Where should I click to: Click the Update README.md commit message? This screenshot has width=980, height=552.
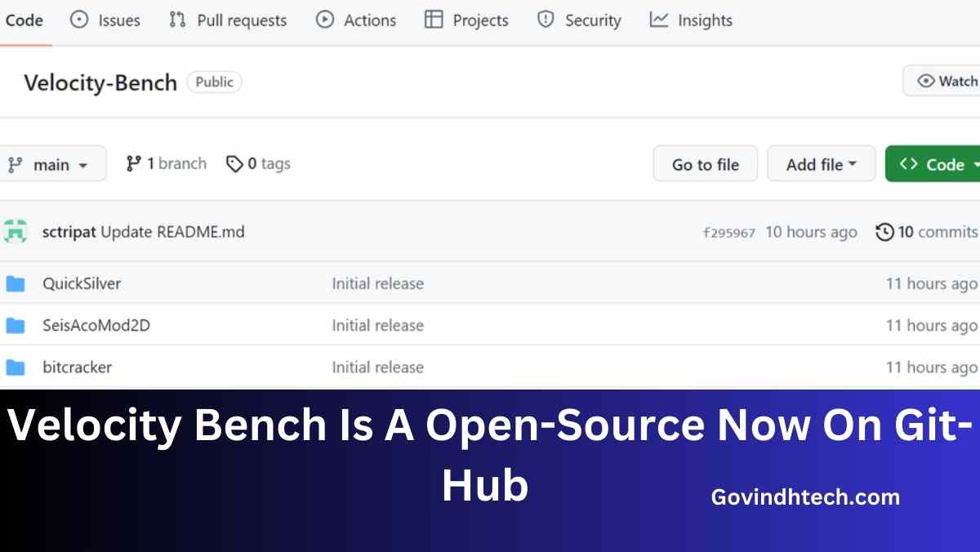coord(172,232)
